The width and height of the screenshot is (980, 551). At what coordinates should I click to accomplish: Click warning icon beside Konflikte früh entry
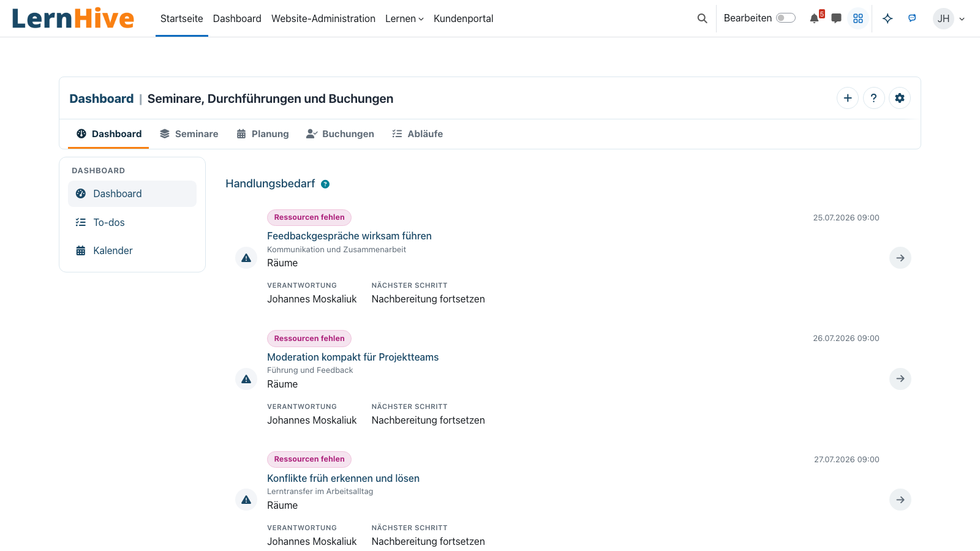point(246,500)
